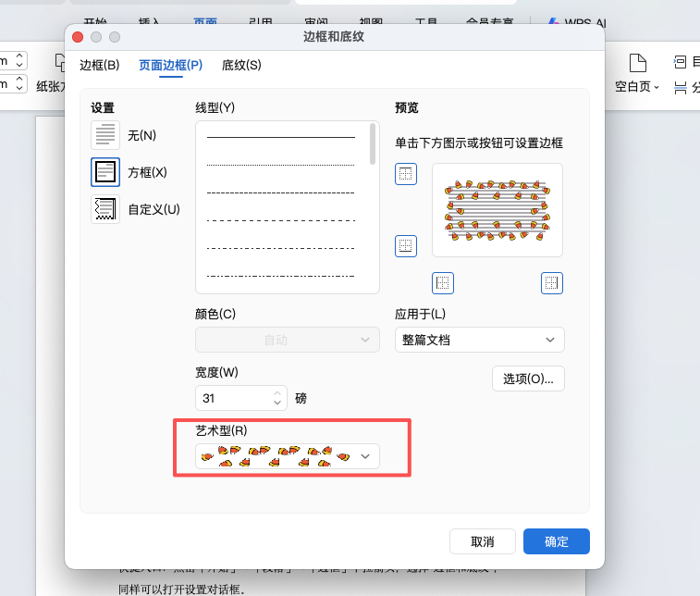
Task: Toggle the top border button in preview
Action: pos(406,174)
